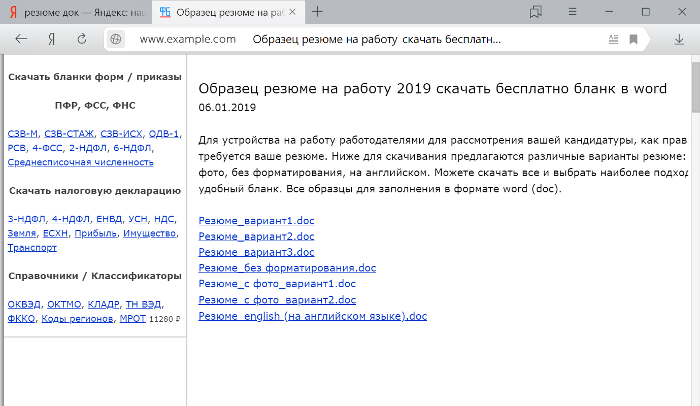Download Резюме_вариант3.doc
This screenshot has width=700, height=406.
pyautogui.click(x=256, y=252)
